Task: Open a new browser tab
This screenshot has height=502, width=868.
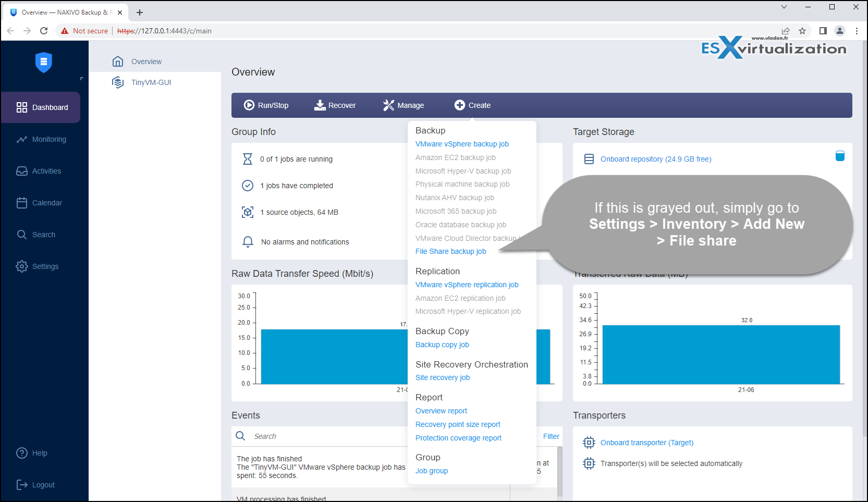Action: 140,13
